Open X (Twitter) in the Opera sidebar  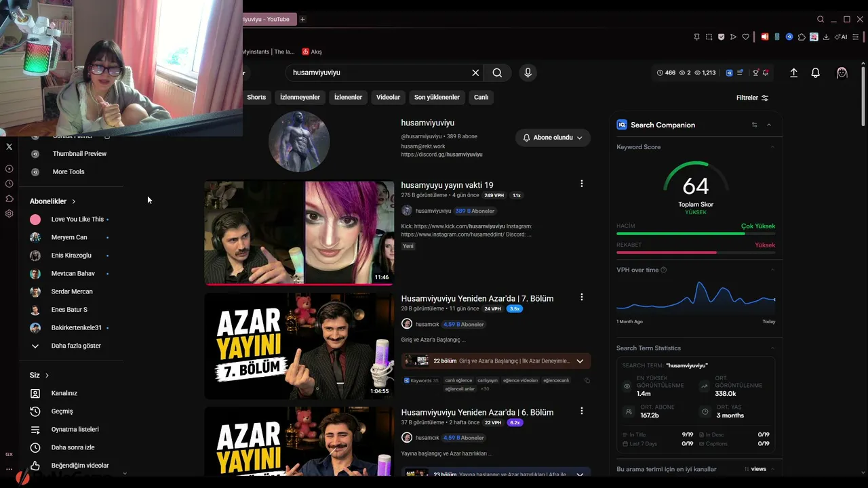click(9, 146)
